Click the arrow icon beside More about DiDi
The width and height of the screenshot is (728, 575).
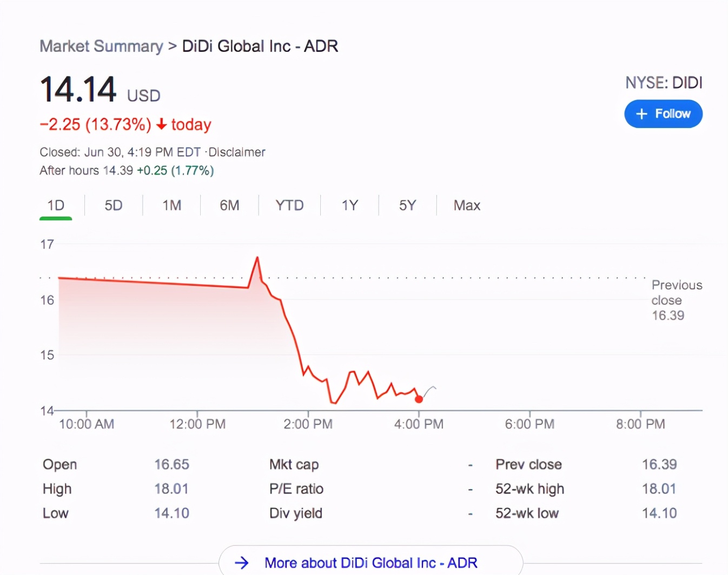point(242,563)
